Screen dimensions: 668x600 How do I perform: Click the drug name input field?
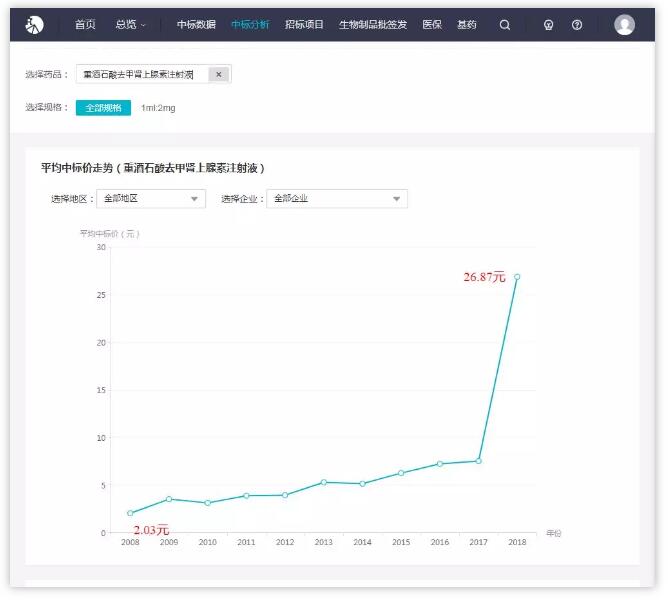pos(142,75)
